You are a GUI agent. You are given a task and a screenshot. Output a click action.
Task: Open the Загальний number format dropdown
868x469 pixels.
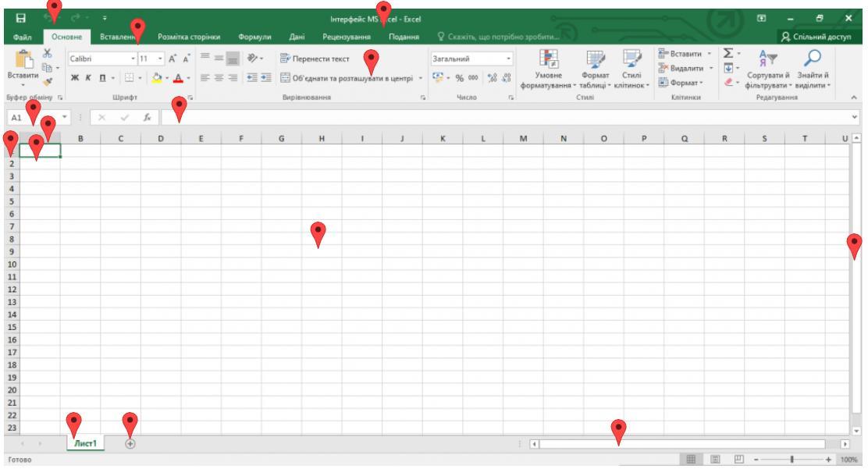[x=508, y=59]
